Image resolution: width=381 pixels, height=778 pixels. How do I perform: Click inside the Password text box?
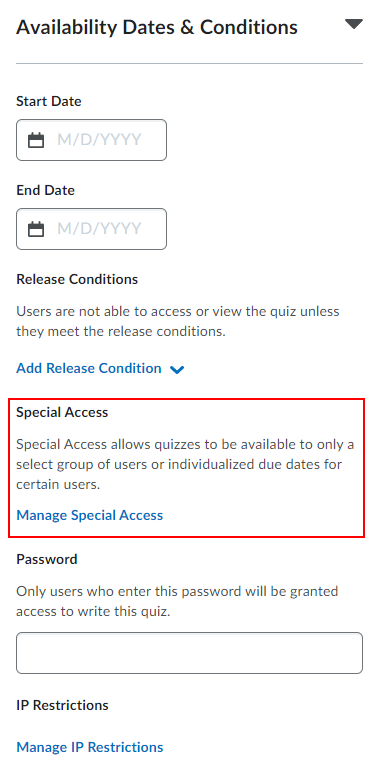click(190, 653)
